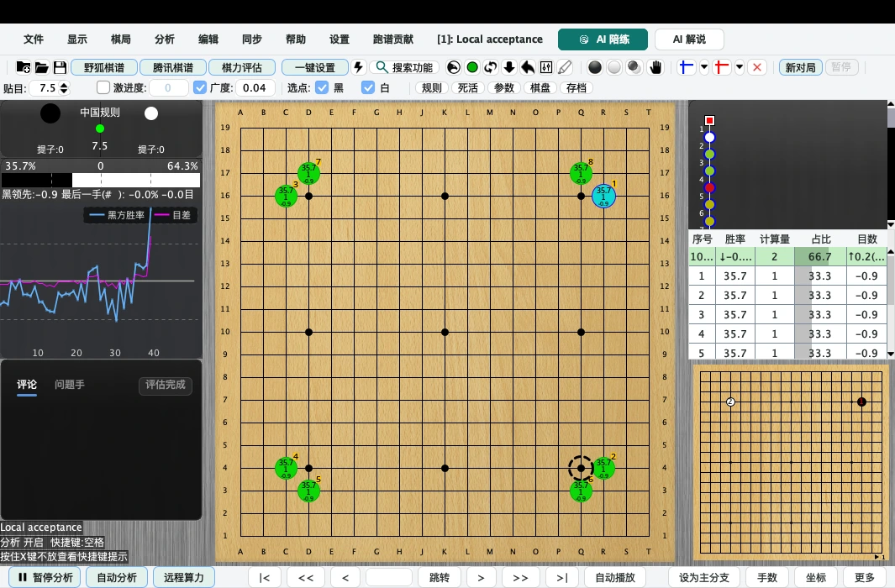Screen dimensions: 895x588
Task: Select the marker pen tool icon
Action: 565,67
